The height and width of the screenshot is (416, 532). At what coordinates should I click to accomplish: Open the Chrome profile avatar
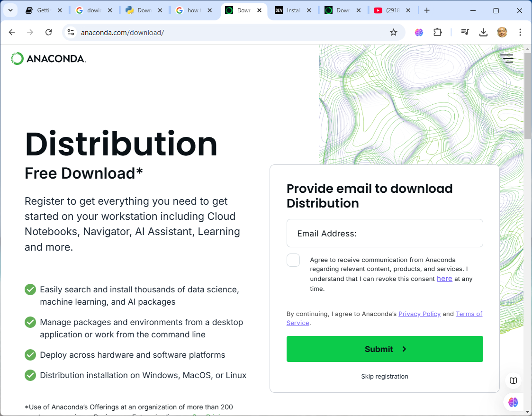pos(502,32)
